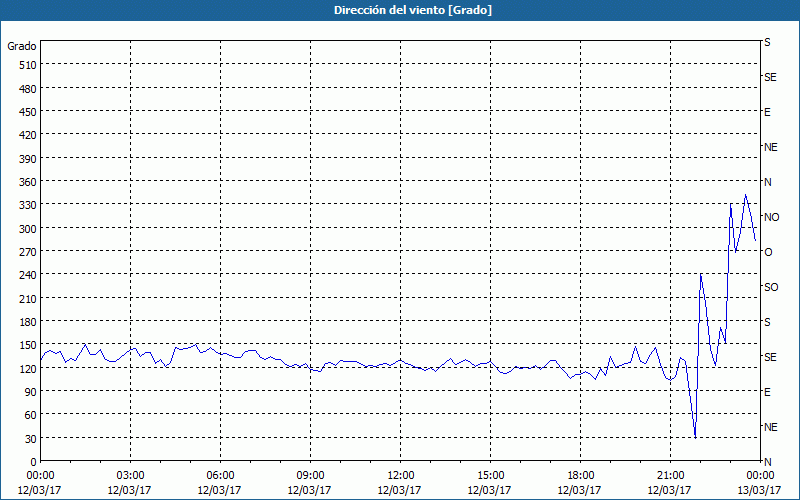Click the 450 degree axis label

(28, 112)
